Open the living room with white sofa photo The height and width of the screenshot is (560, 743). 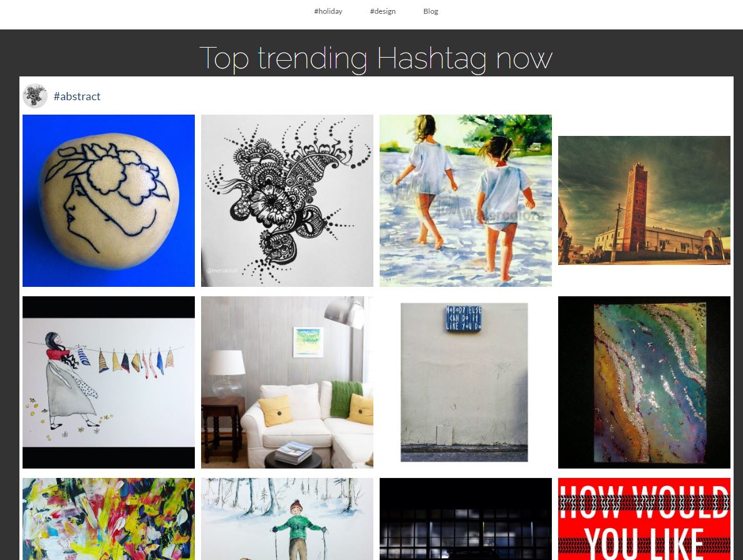pyautogui.click(x=287, y=382)
